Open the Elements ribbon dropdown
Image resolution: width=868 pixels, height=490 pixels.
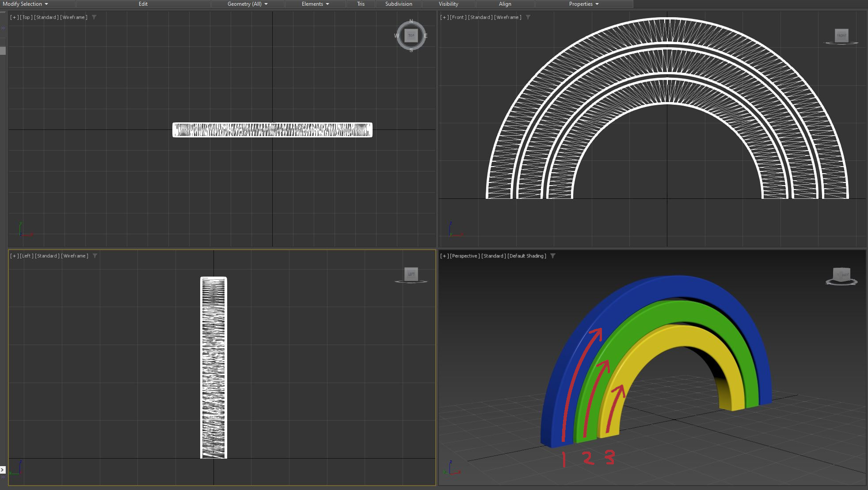click(315, 4)
